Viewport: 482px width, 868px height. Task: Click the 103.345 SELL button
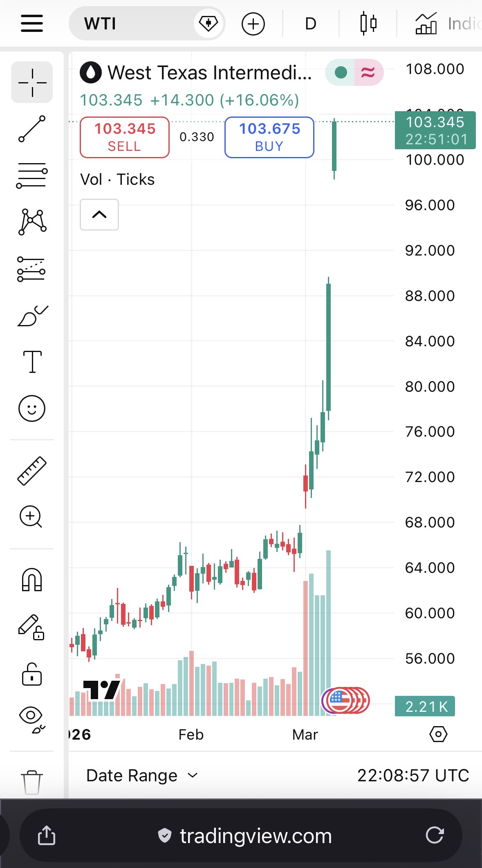tap(125, 137)
